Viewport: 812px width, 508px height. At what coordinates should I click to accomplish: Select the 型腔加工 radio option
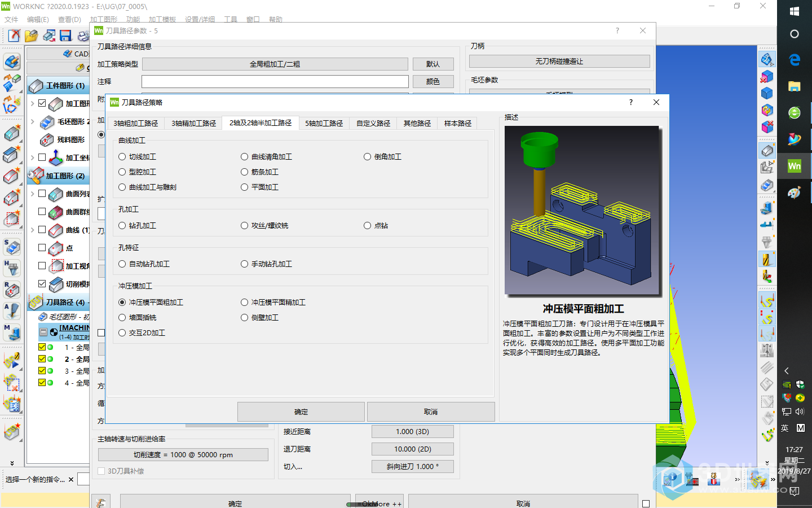point(122,172)
